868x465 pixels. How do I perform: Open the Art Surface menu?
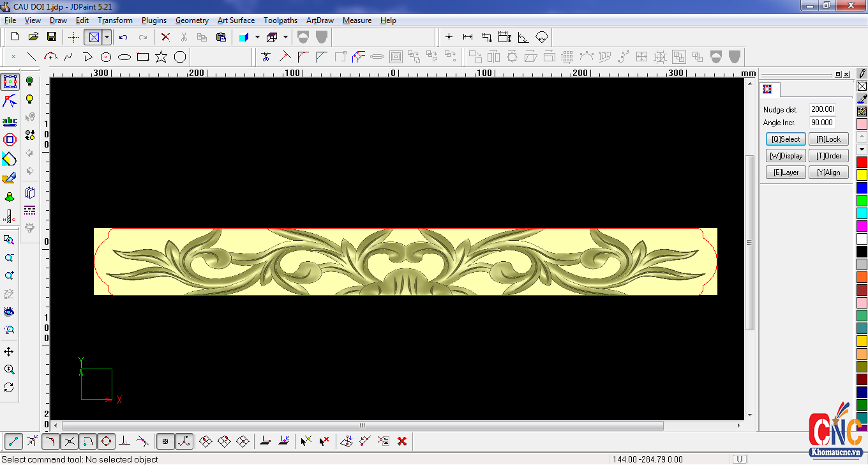(236, 20)
